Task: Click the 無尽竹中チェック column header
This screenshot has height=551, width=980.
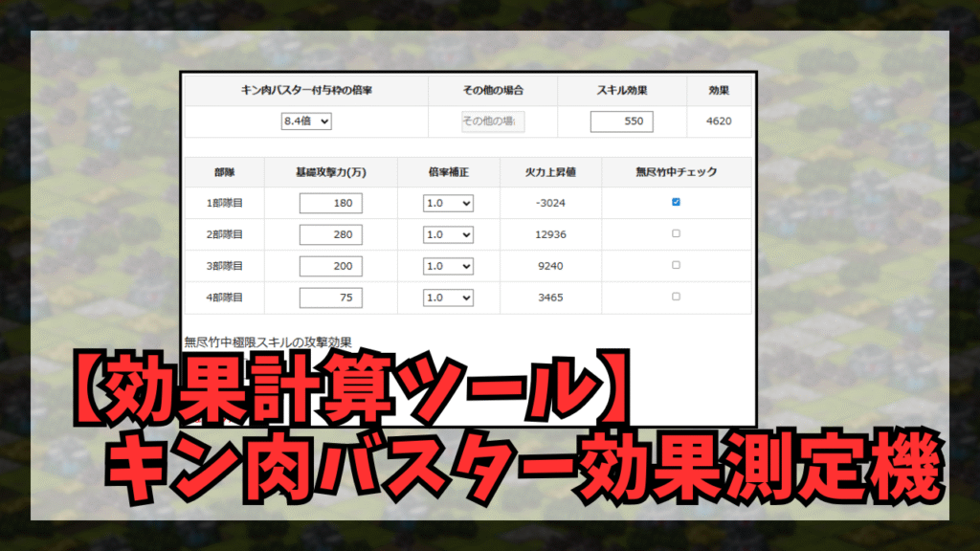Action: tap(677, 172)
